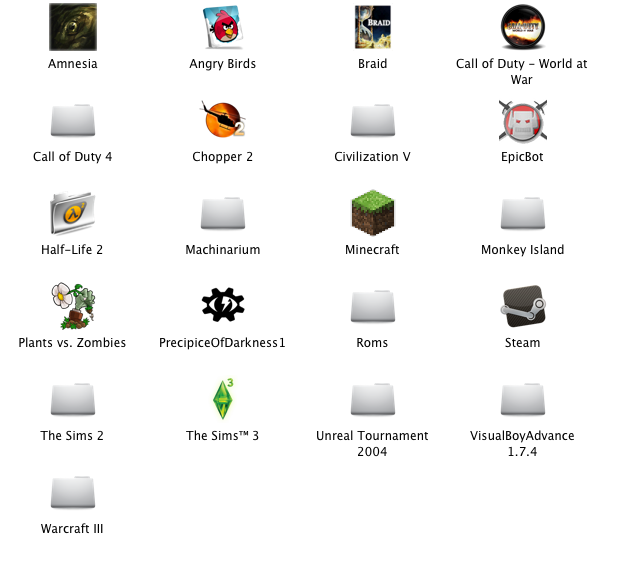Select the Amnesia game icon
Image resolution: width=627 pixels, height=571 pixels.
point(72,27)
